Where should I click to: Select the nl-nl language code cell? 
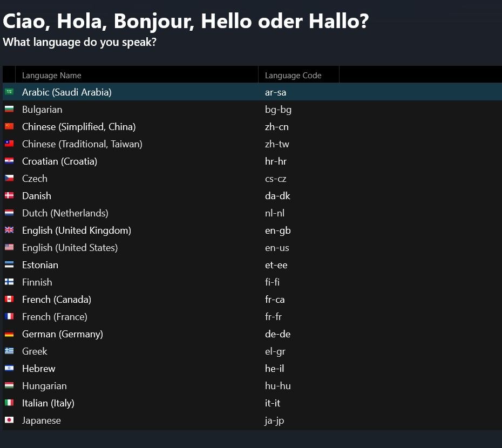(x=274, y=213)
